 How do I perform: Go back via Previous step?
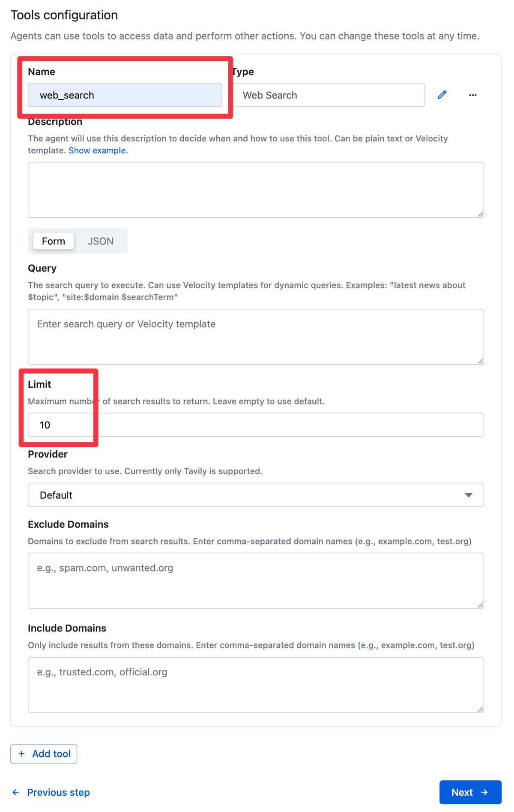pos(58,792)
